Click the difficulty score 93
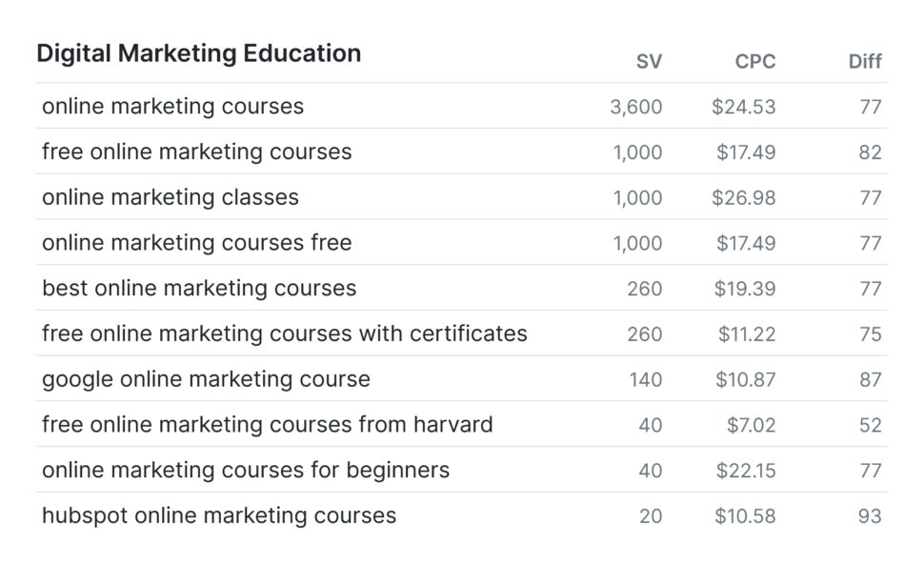This screenshot has height=564, width=924. [x=870, y=516]
